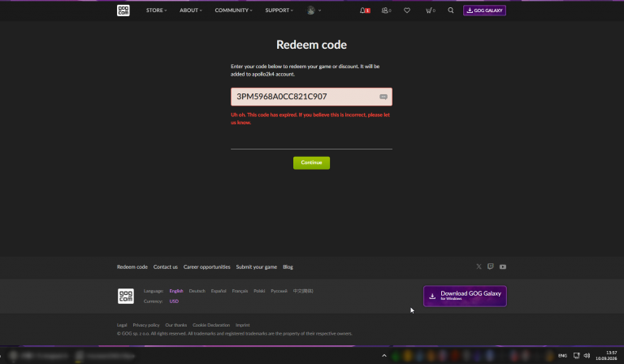The width and height of the screenshot is (624, 364).
Task: Expand the account arrow next to avatar
Action: point(319,11)
